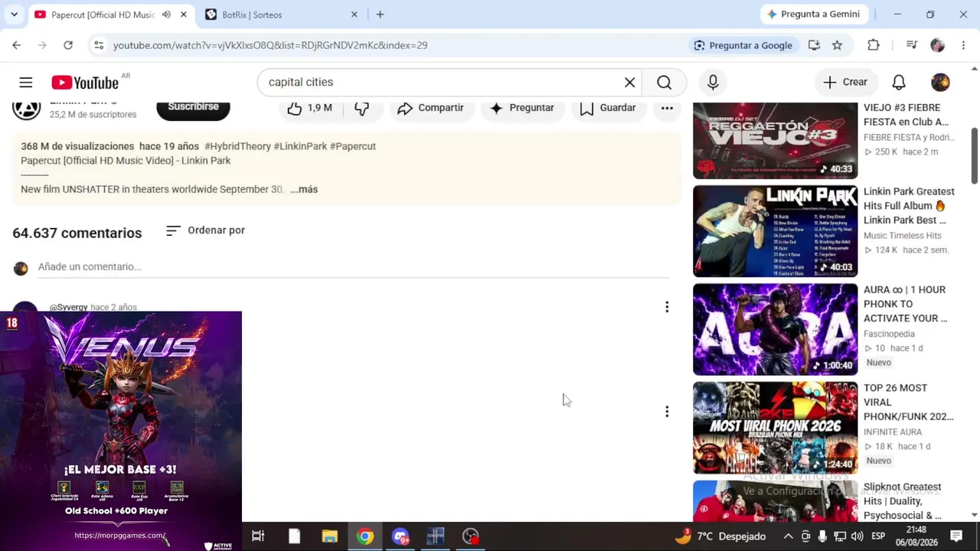The height and width of the screenshot is (551, 980).
Task: View site information icon in address bar
Action: [x=99, y=45]
